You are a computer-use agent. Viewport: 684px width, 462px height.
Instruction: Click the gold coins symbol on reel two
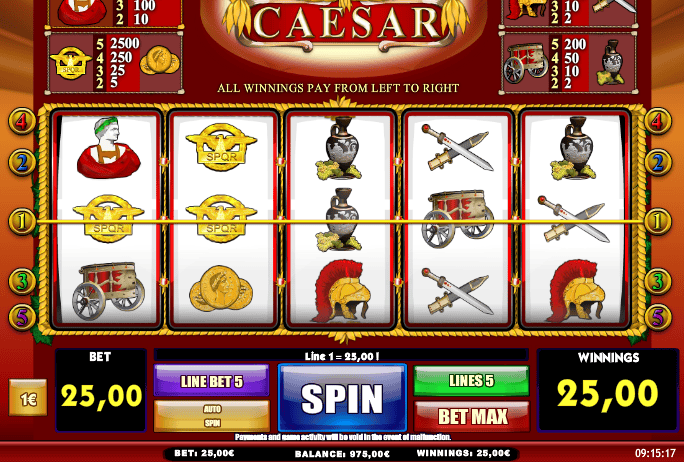coord(221,289)
